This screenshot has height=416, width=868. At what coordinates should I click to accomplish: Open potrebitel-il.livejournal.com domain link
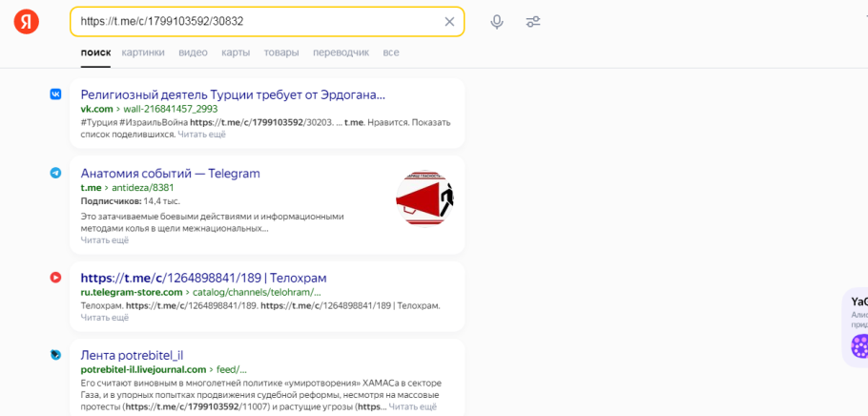click(143, 369)
